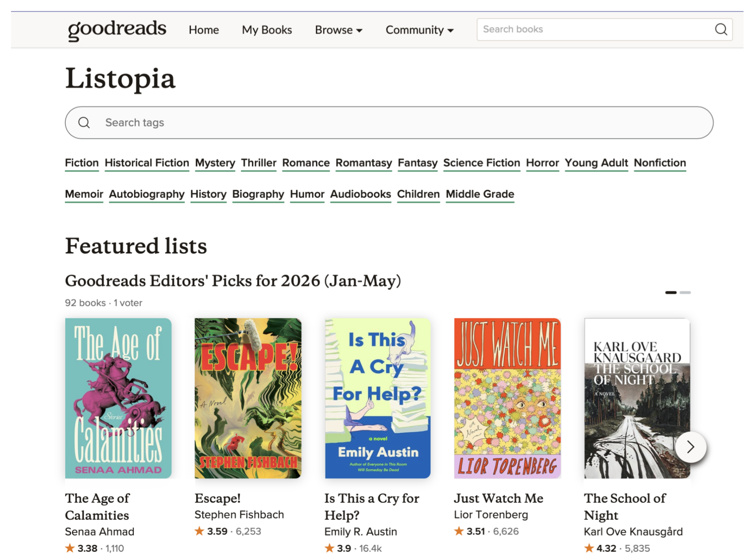Open the Escape! title link
This screenshot has width=752, height=560.
coord(218,498)
